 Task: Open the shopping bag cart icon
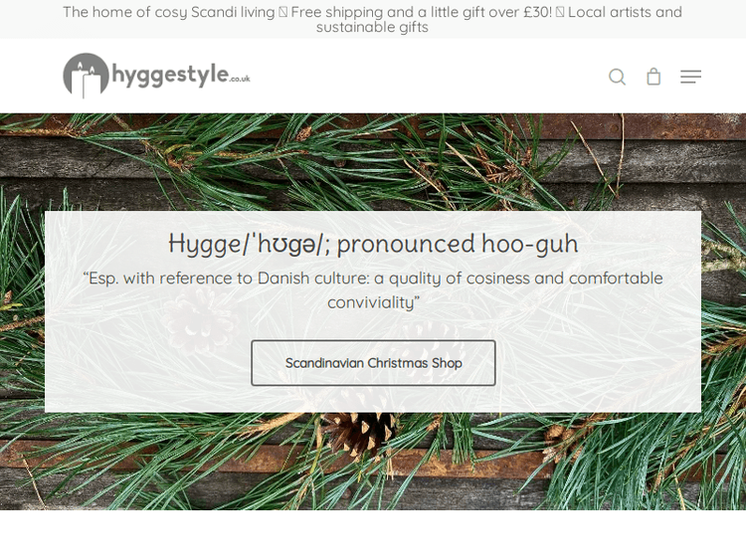[653, 77]
